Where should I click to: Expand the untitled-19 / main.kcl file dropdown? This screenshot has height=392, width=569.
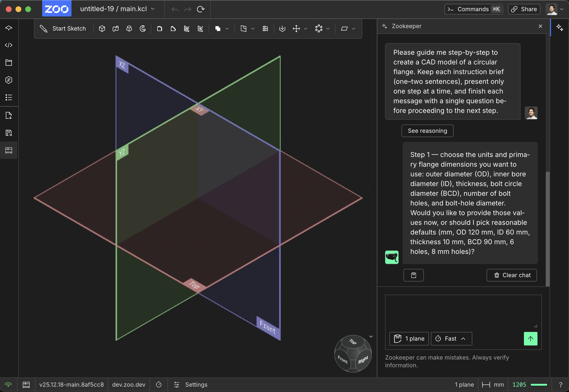(x=153, y=9)
